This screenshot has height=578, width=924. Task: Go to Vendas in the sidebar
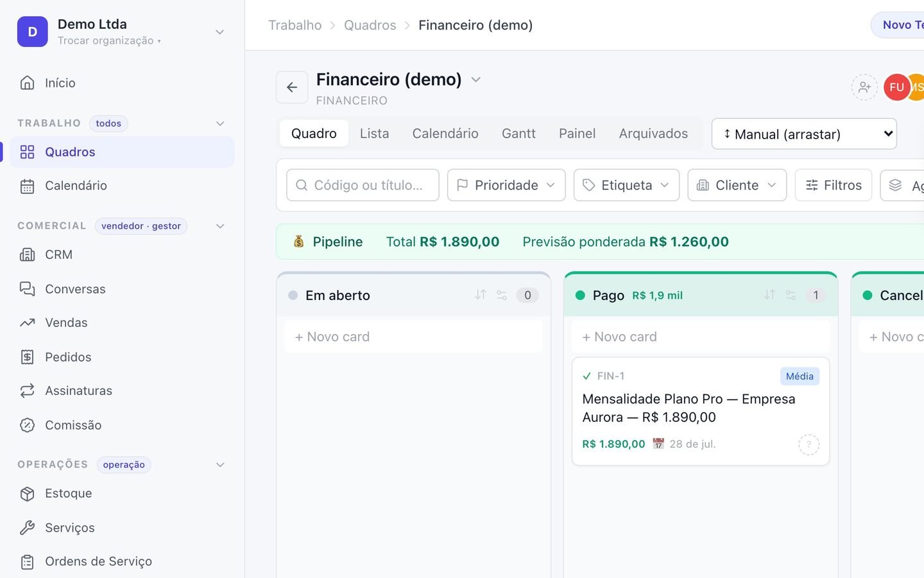(122, 322)
